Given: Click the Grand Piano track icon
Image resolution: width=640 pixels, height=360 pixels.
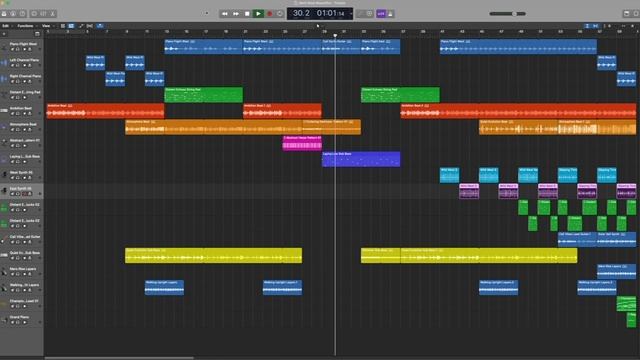Looking at the screenshot, I should tap(4, 320).
